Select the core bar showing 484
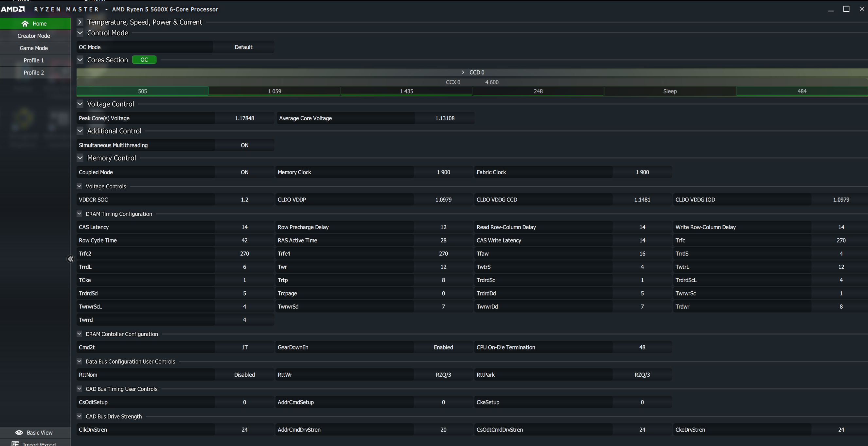The width and height of the screenshot is (868, 446). tap(802, 91)
